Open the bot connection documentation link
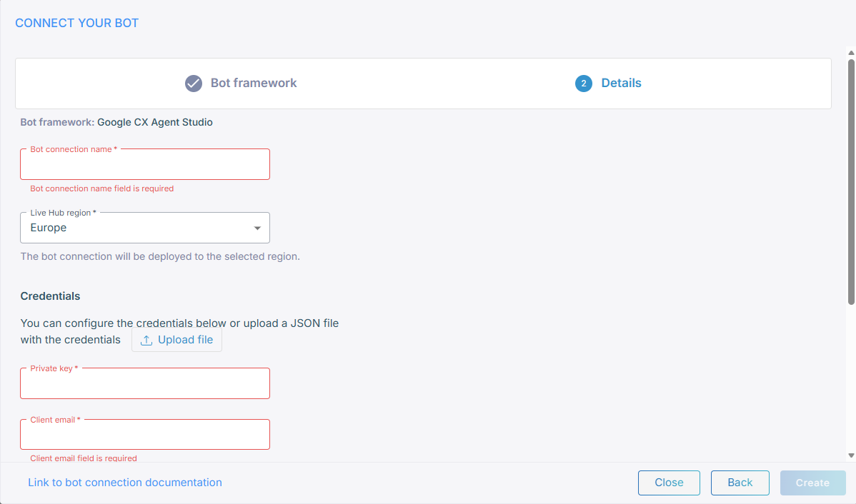The width and height of the screenshot is (856, 504). coord(125,483)
